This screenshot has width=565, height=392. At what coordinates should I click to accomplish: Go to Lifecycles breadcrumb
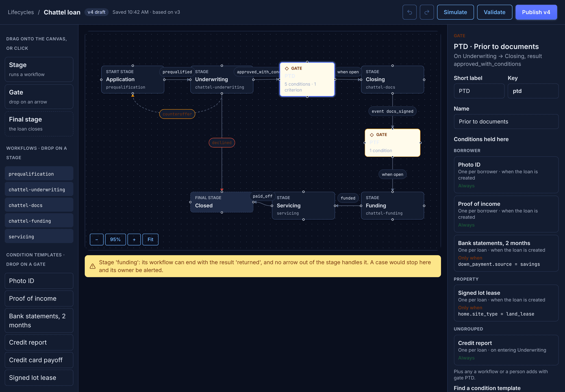(21, 12)
